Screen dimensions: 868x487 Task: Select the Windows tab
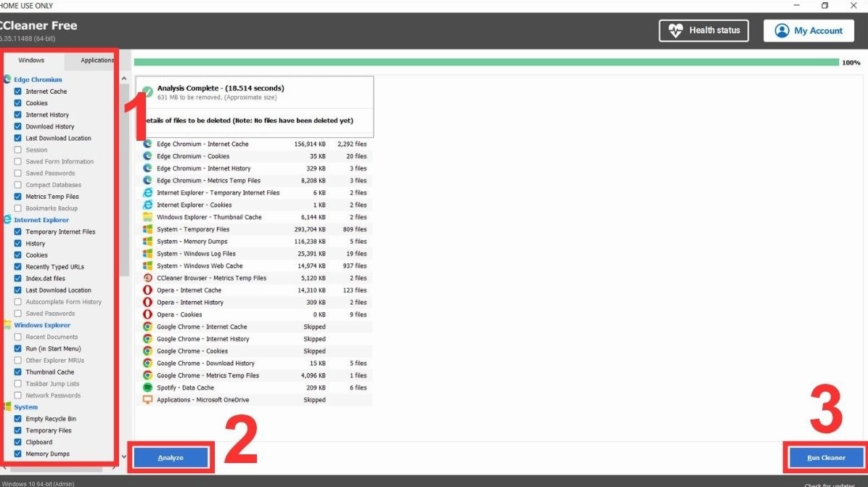click(32, 60)
